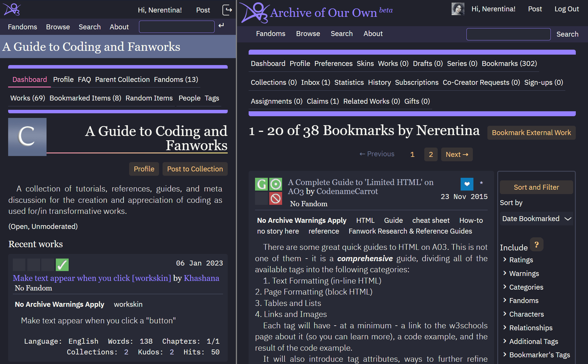The width and height of the screenshot is (588, 364).
Task: Click the Bookmark External Work button
Action: (531, 132)
